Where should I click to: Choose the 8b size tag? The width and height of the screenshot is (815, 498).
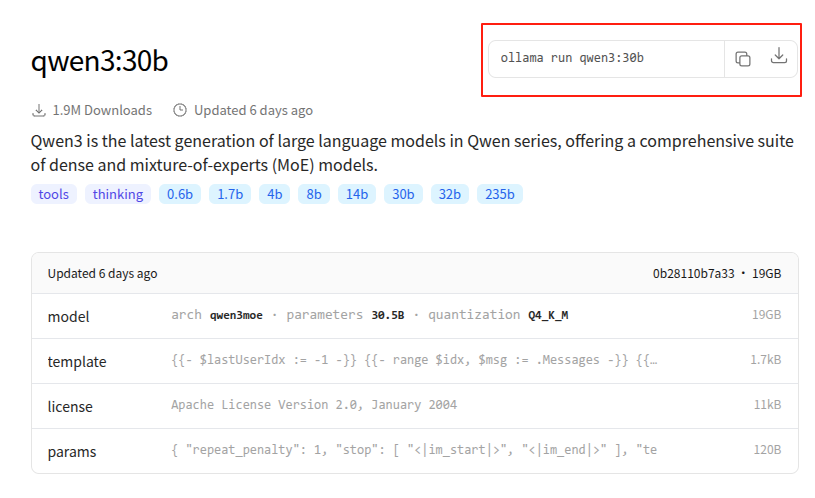tap(314, 194)
